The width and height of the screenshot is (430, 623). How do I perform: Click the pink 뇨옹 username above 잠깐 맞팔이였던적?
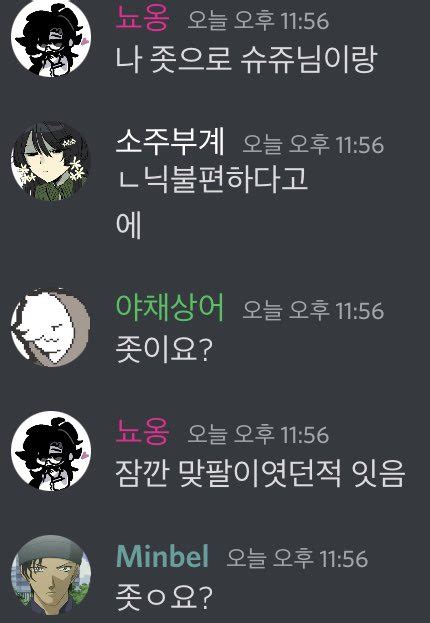(143, 431)
